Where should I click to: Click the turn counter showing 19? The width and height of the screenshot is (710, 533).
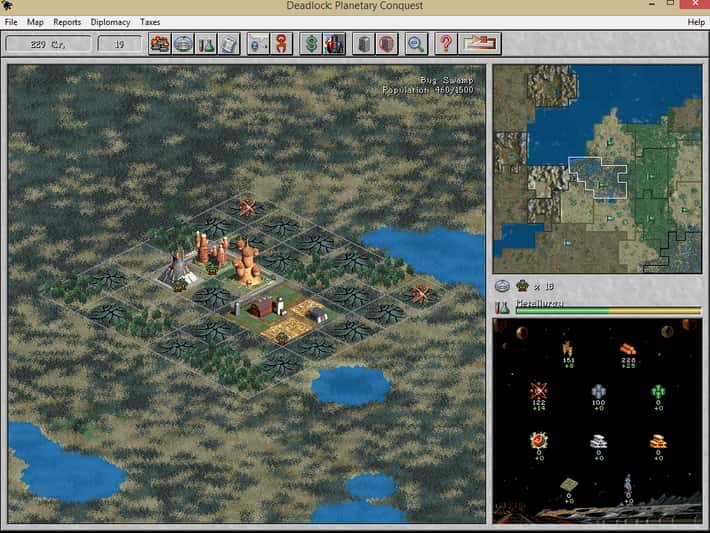pyautogui.click(x=119, y=44)
